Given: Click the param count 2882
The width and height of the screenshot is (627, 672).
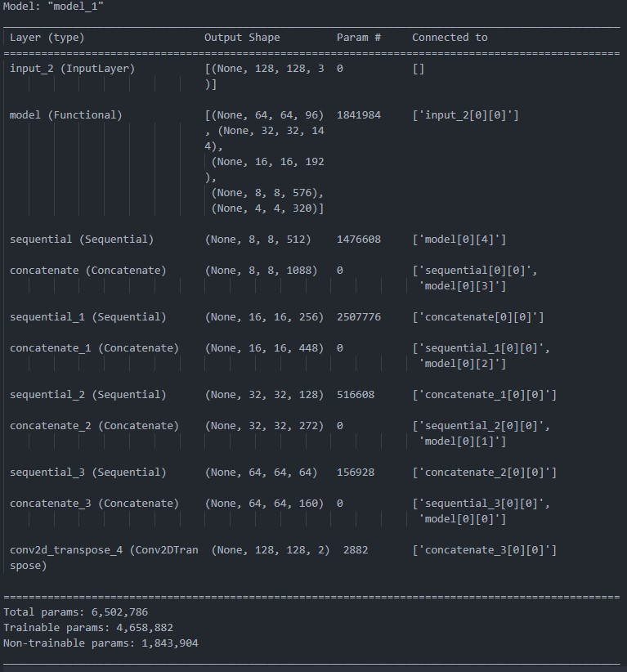Looking at the screenshot, I should (356, 550).
